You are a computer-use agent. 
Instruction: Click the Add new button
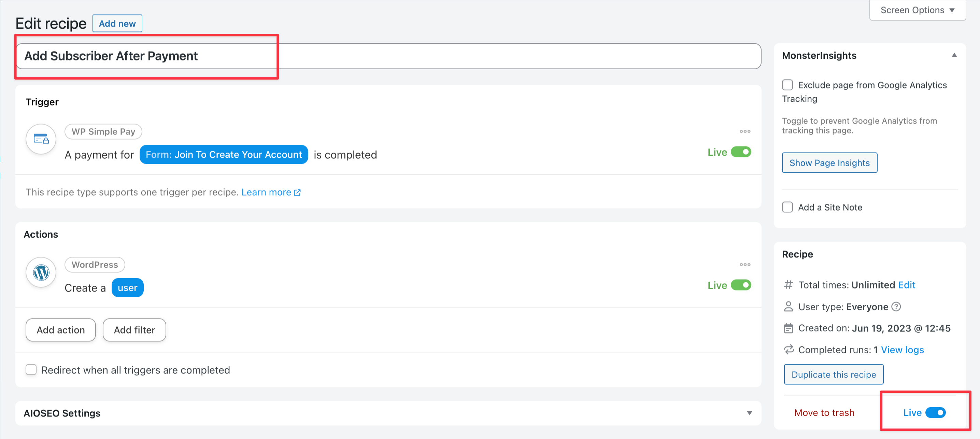coord(117,24)
